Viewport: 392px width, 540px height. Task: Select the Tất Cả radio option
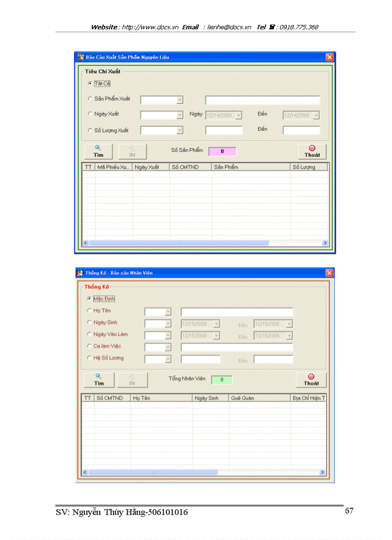click(90, 84)
